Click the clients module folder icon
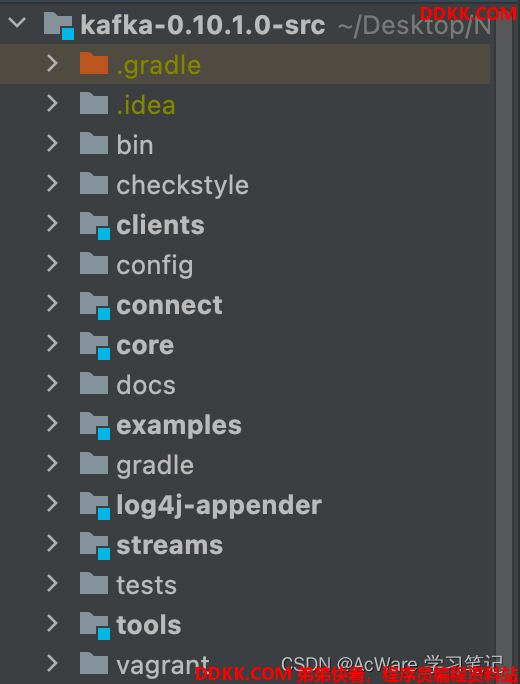The image size is (520, 684). [95, 226]
